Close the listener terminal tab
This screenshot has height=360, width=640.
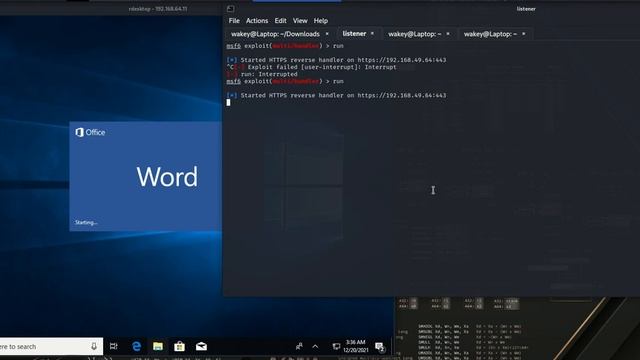(x=372, y=34)
